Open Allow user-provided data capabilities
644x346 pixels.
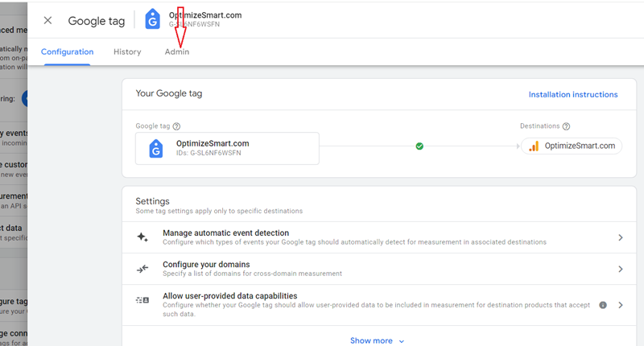379,305
